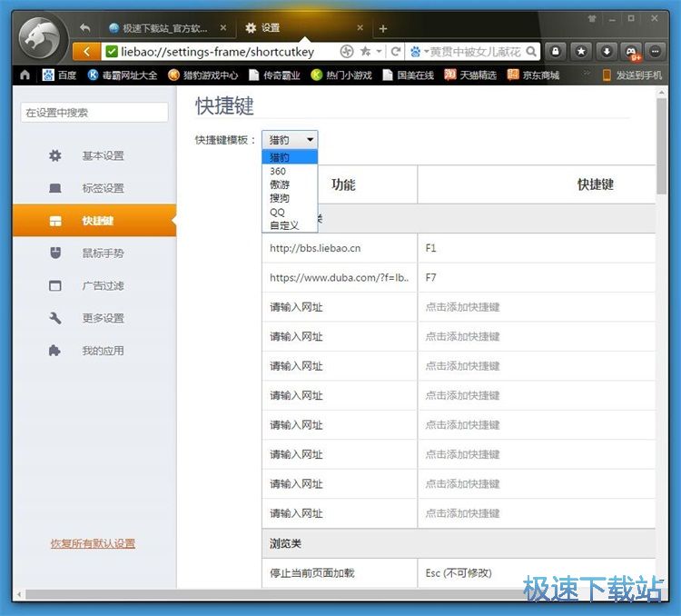Click the undo closed tab arrow icon
The height and width of the screenshot is (616, 681).
point(85,28)
